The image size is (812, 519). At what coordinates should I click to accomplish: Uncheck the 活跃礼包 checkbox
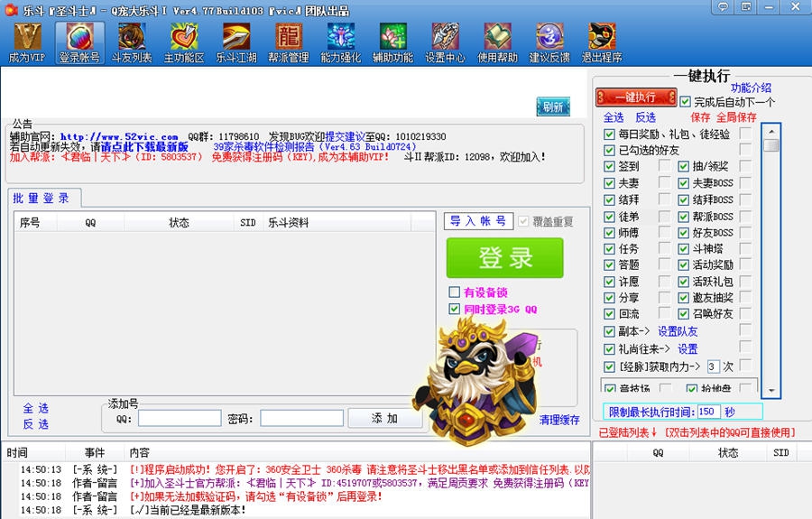click(x=684, y=282)
